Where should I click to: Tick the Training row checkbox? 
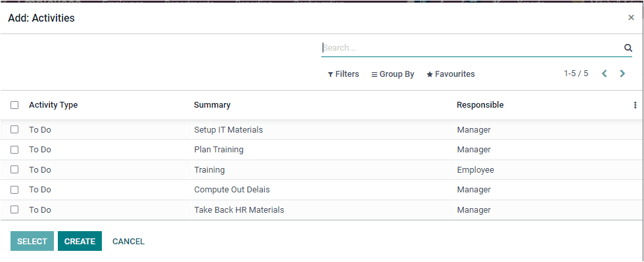14,169
